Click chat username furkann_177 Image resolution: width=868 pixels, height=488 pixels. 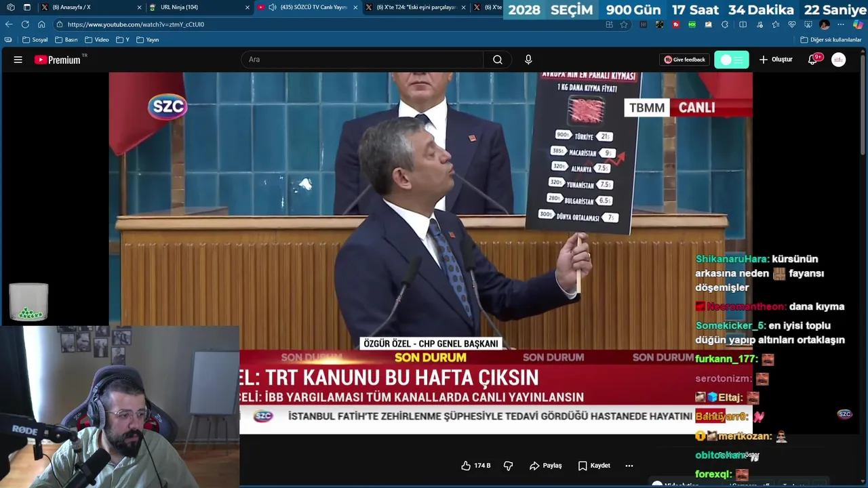pos(726,359)
